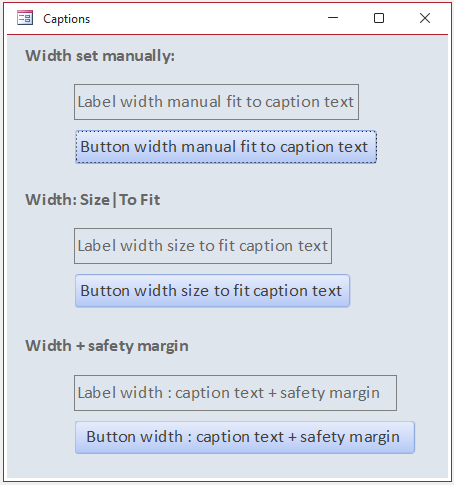Close the Captions form window
Viewport: 454px width, 485px height.
click(425, 18)
